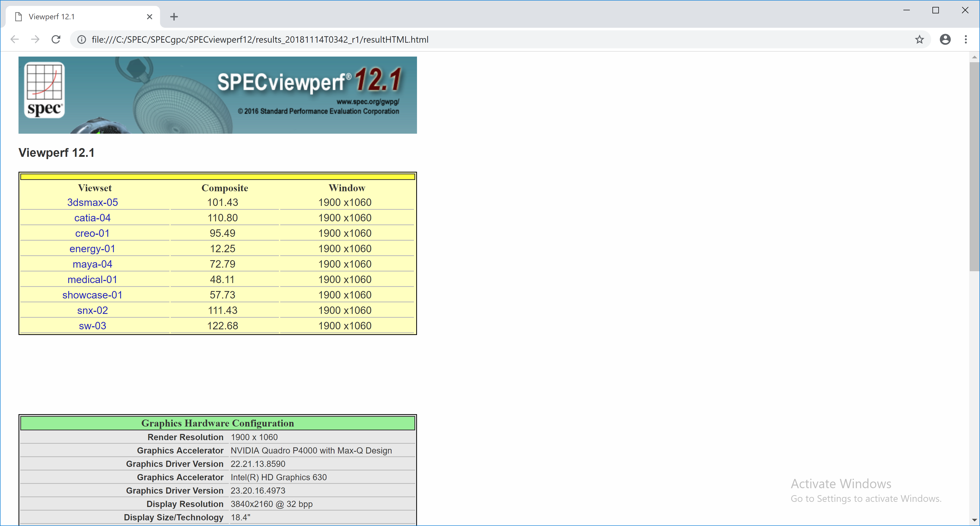Open the maya-04 viewset link

tap(93, 264)
